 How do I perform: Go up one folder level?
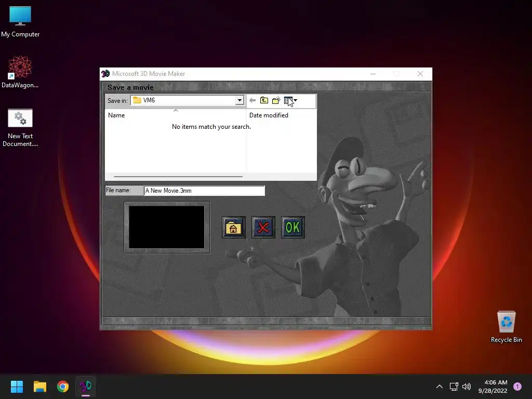point(264,100)
